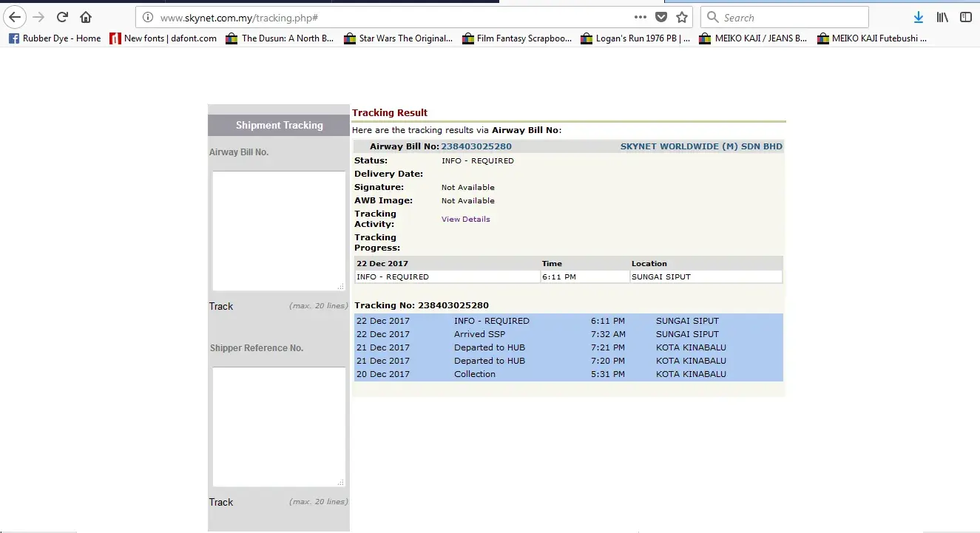The height and width of the screenshot is (533, 980).
Task: Click Track under the Airway Bill box
Action: 221,306
